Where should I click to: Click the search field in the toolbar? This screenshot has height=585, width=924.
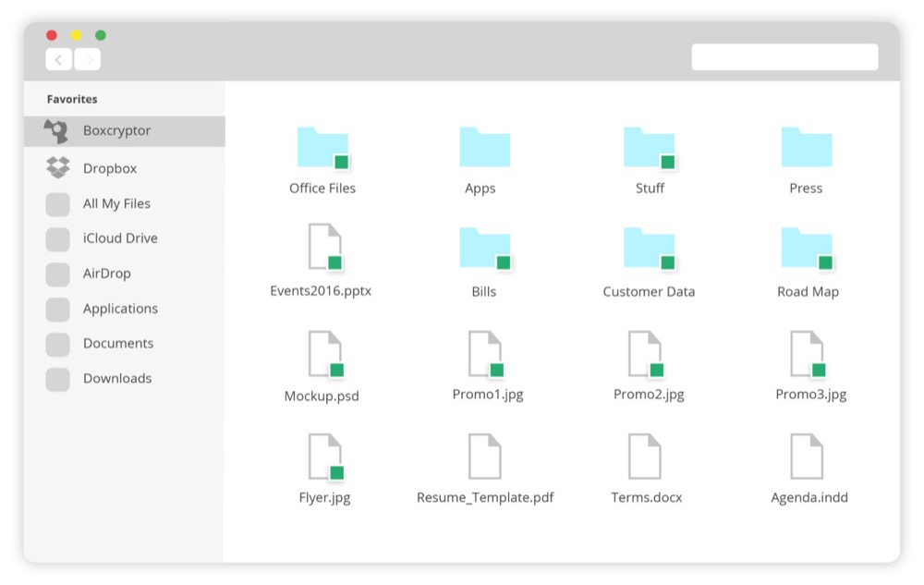[x=784, y=57]
